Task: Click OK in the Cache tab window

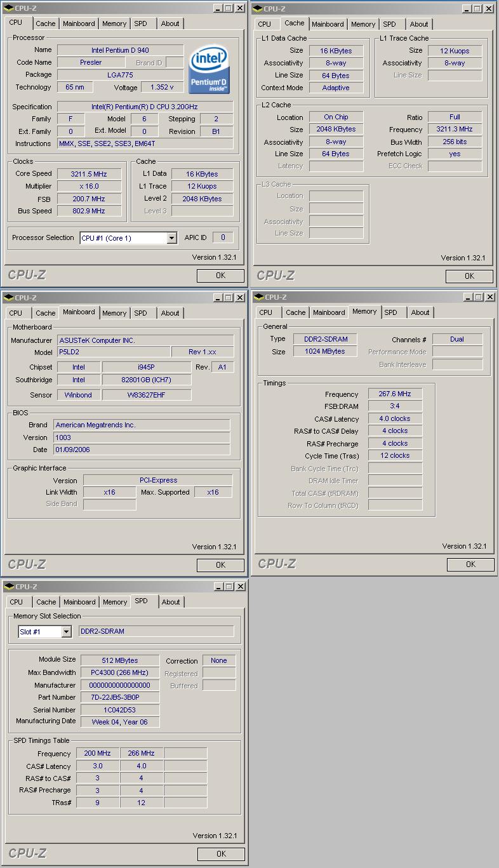Action: 469,276
